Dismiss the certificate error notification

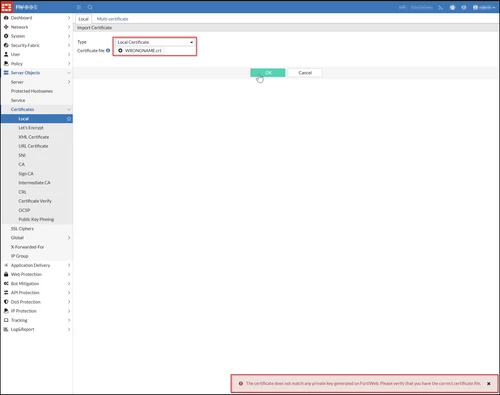[x=489, y=384]
